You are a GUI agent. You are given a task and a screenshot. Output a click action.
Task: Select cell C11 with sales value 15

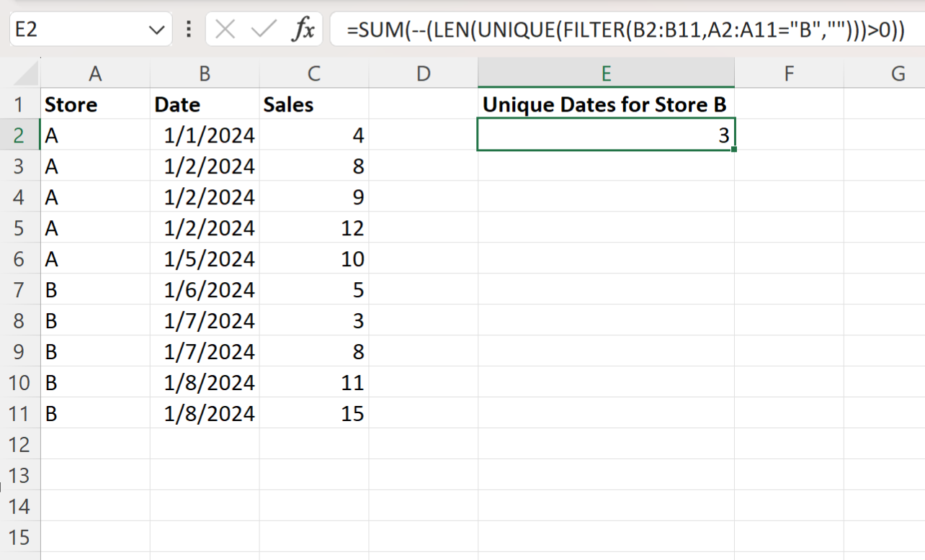click(x=313, y=413)
